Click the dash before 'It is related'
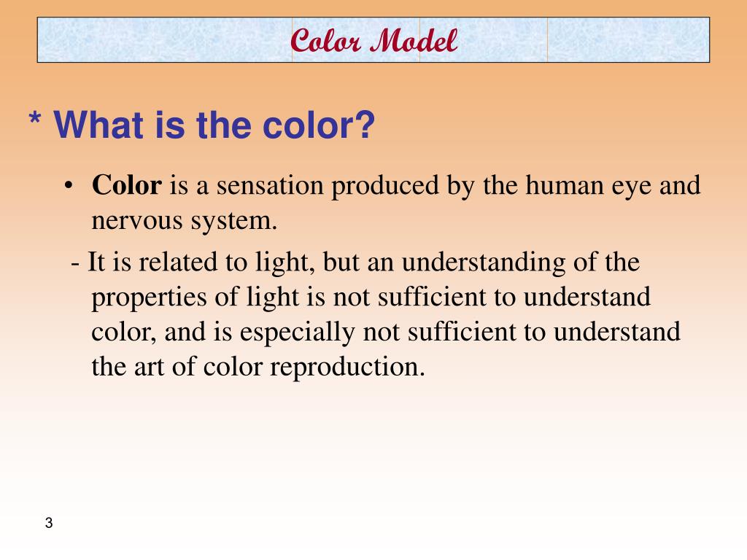Image resolution: width=747 pixels, height=560 pixels. click(75, 263)
